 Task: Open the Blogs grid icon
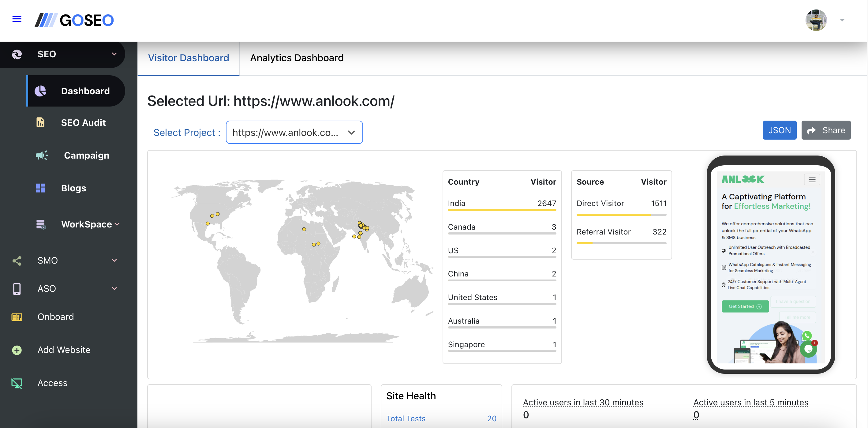40,188
